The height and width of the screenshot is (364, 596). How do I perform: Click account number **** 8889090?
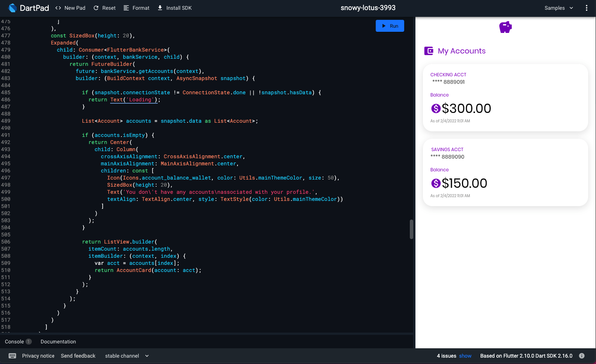[447, 157]
